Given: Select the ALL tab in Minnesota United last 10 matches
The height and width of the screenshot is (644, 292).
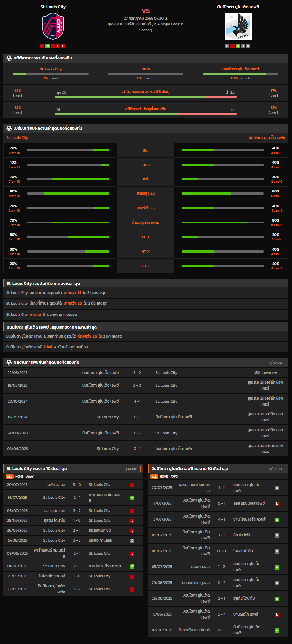Looking at the screenshot, I should click(154, 477).
